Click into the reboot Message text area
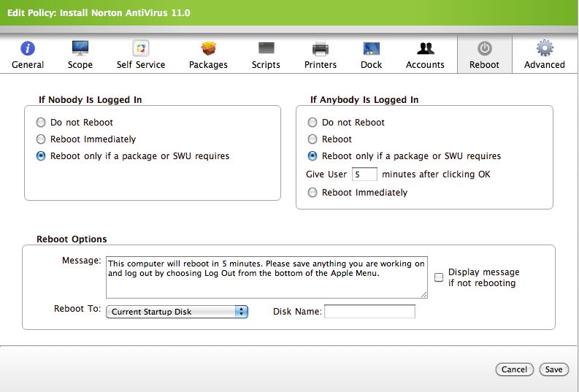Screen dimensions: 579x392 (267, 277)
